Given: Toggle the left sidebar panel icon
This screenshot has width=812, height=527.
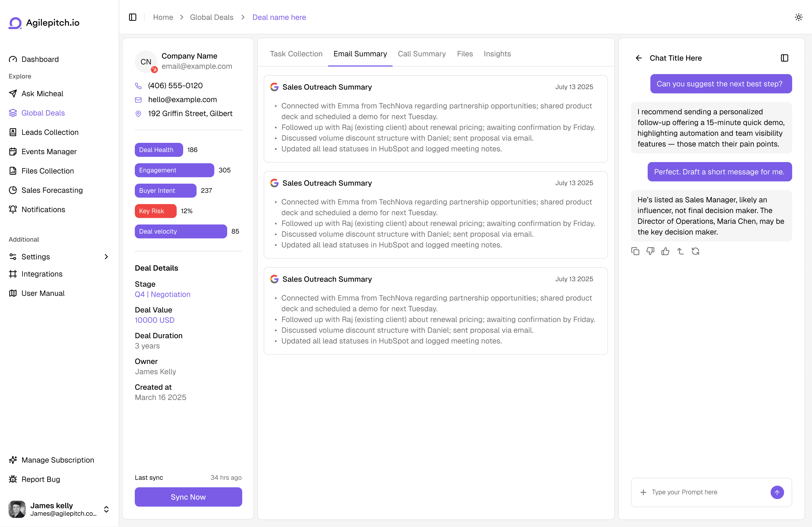Looking at the screenshot, I should [133, 17].
